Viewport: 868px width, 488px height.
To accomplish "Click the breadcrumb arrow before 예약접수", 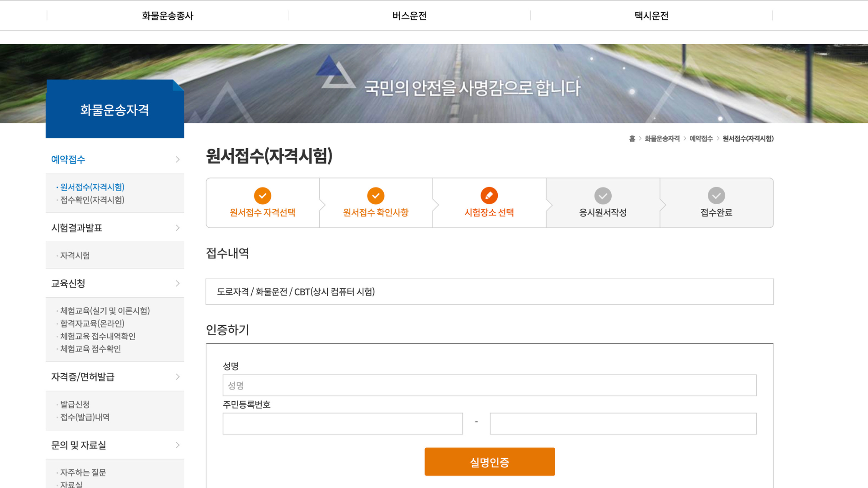I will pos(684,139).
